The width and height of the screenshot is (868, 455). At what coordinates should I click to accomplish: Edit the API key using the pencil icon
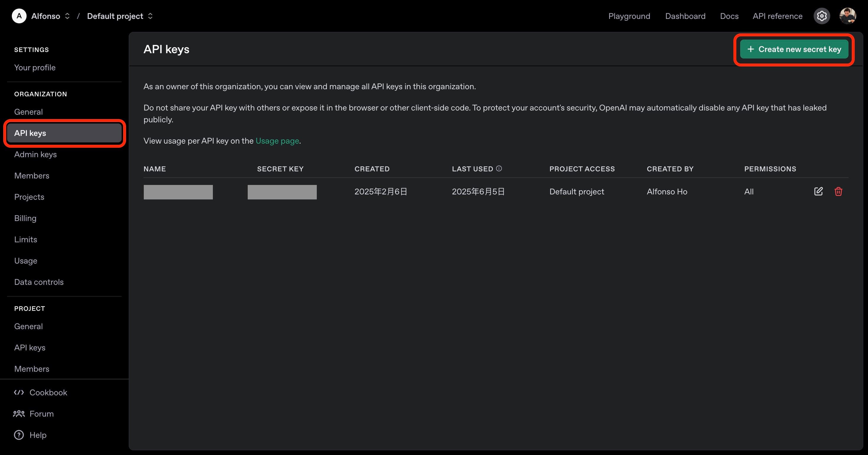click(x=818, y=191)
